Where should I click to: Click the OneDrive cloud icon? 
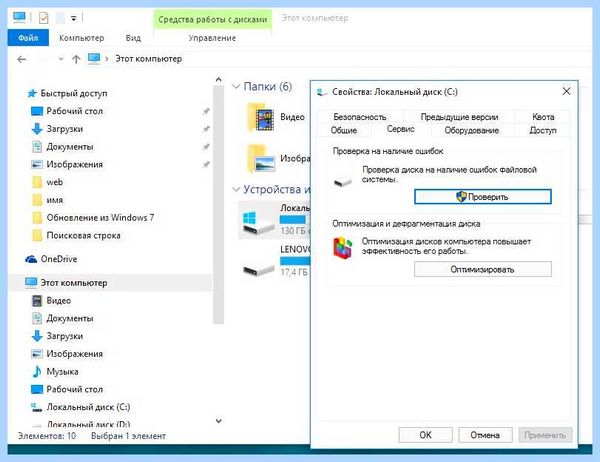click(31, 259)
